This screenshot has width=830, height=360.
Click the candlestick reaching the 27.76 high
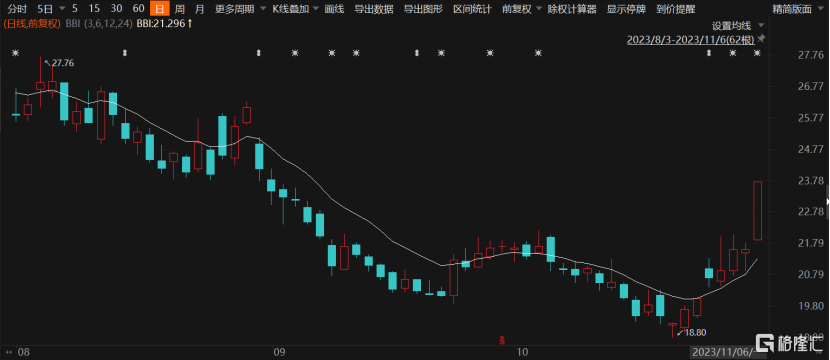(x=40, y=82)
